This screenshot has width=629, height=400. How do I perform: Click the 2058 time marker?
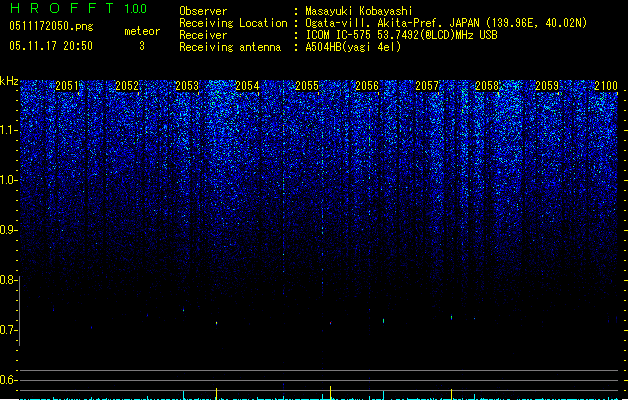487,86
